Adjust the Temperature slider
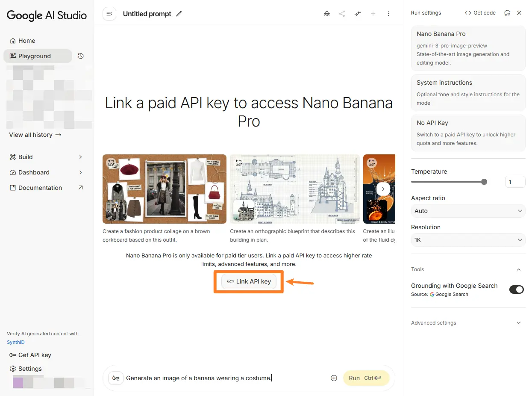Screen dimensions: 532x396 pyautogui.click(x=484, y=182)
